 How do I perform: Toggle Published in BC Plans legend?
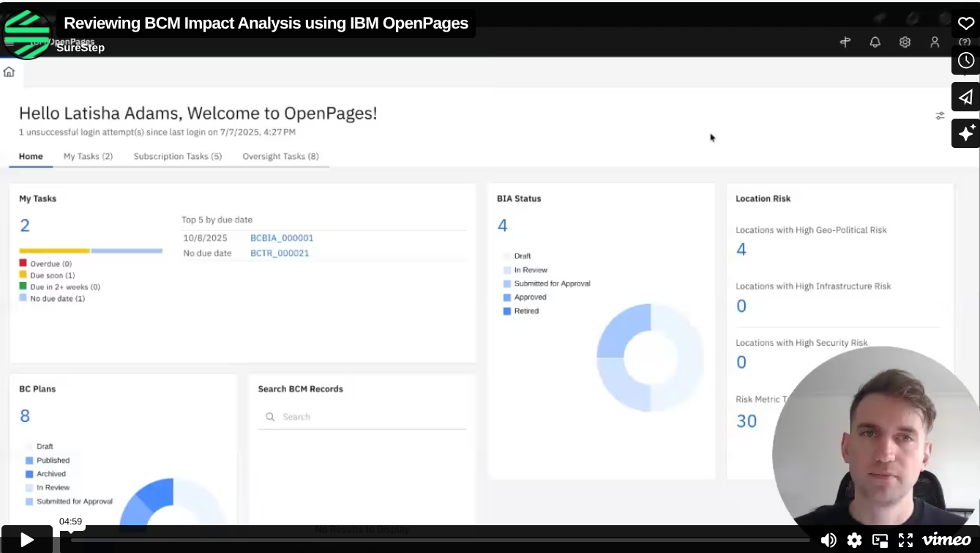pos(48,460)
